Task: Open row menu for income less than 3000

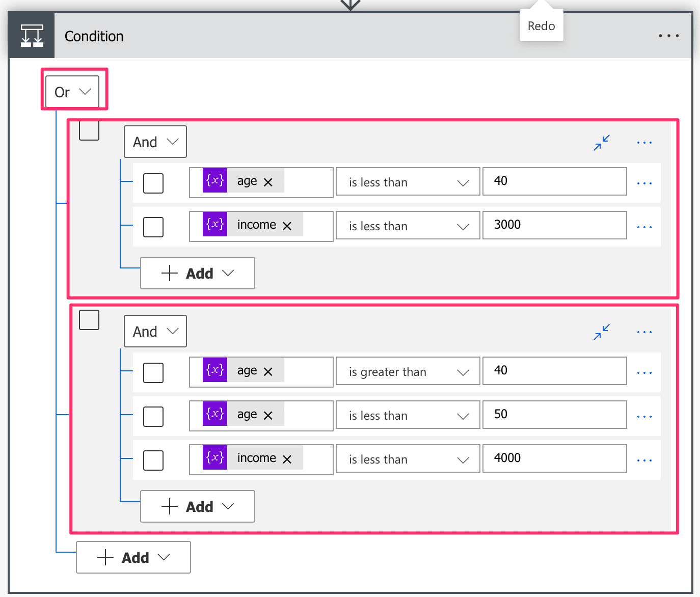Action: 644,227
